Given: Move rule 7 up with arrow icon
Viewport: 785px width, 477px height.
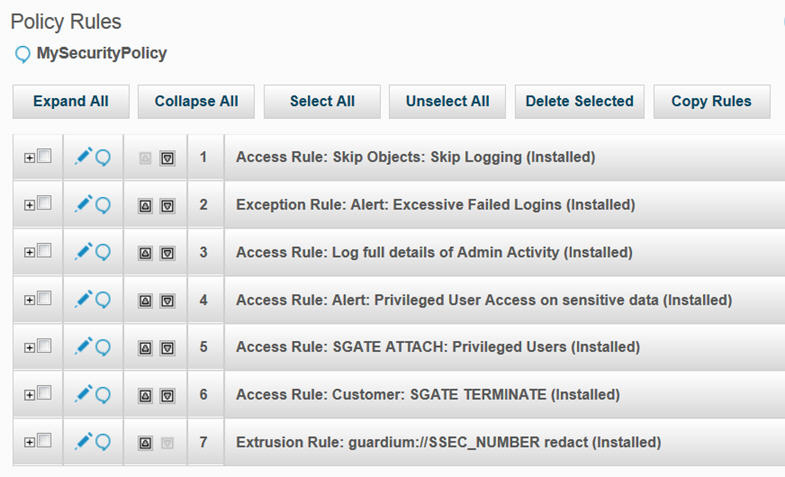Looking at the screenshot, I should pyautogui.click(x=146, y=442).
